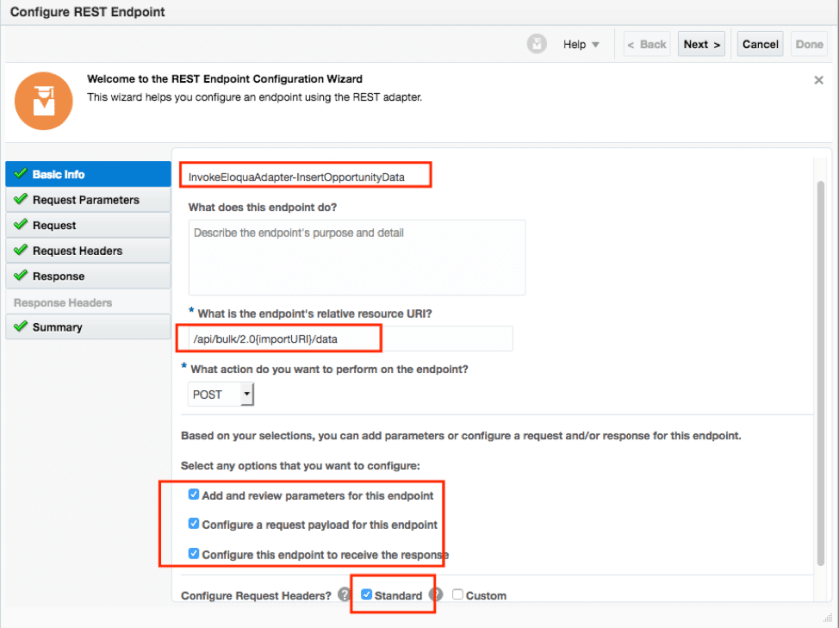
Task: Close the welcome banner with the X
Action: 819,80
